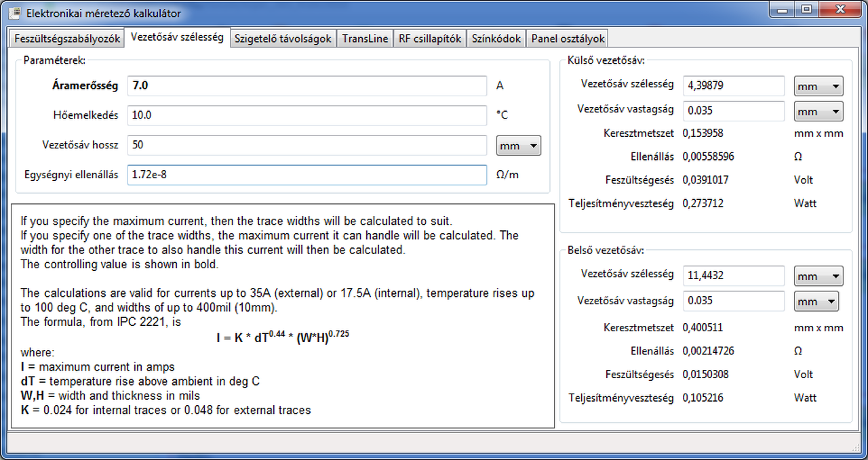Click the Áramerősség bold label

pyautogui.click(x=85, y=85)
